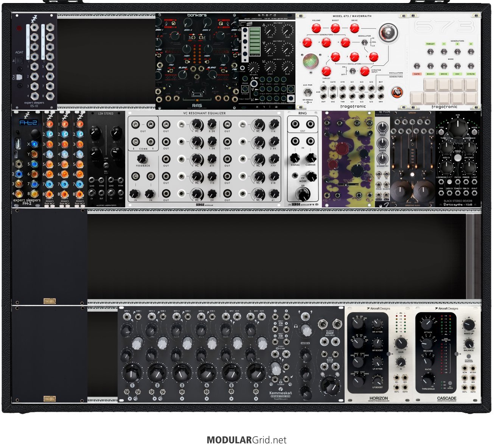Screen dimensions: 494x448
Task: Click the Gyrator Input knob on Wavewraith
Action: (x=365, y=71)
